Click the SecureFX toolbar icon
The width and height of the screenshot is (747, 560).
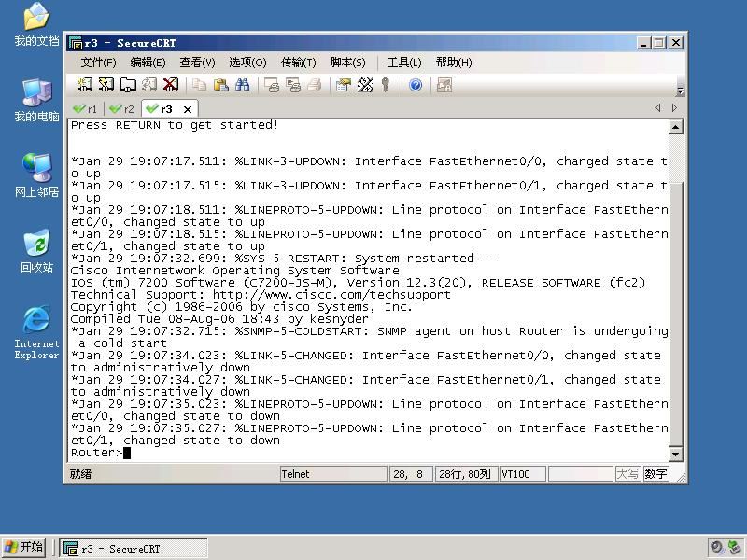click(444, 85)
